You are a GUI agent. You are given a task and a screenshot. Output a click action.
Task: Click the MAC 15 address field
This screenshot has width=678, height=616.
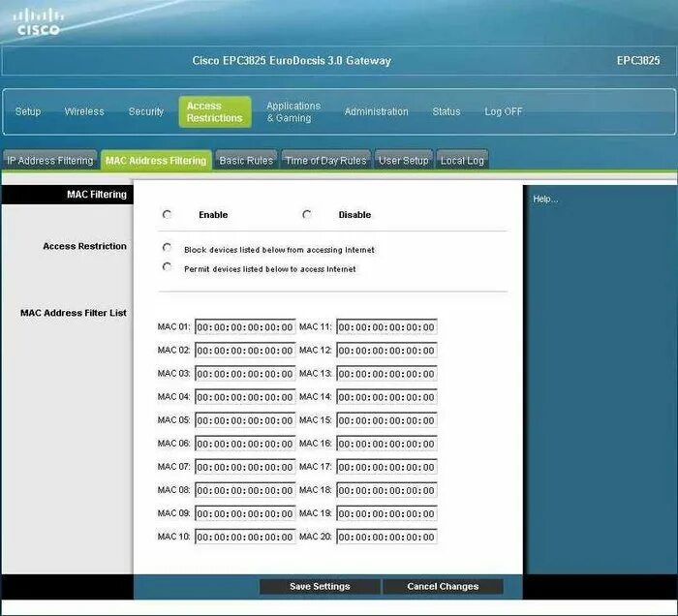386,420
